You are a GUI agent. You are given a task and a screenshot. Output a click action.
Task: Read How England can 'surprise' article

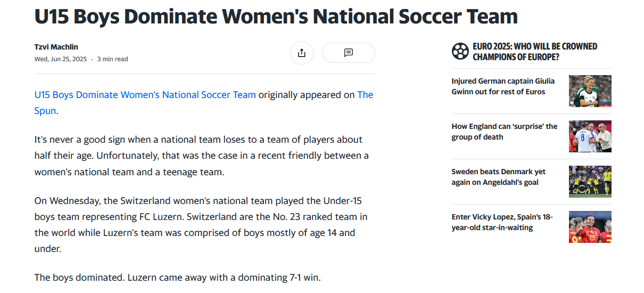point(505,132)
